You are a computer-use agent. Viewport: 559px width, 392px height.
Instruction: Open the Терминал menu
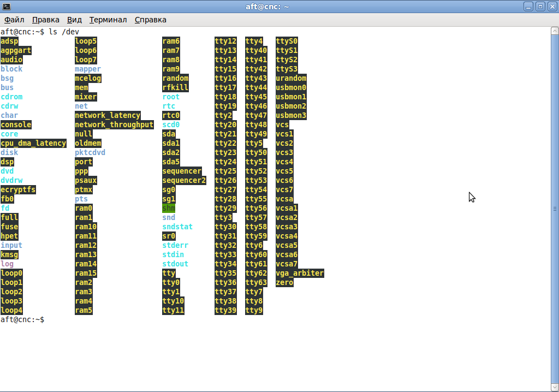108,20
